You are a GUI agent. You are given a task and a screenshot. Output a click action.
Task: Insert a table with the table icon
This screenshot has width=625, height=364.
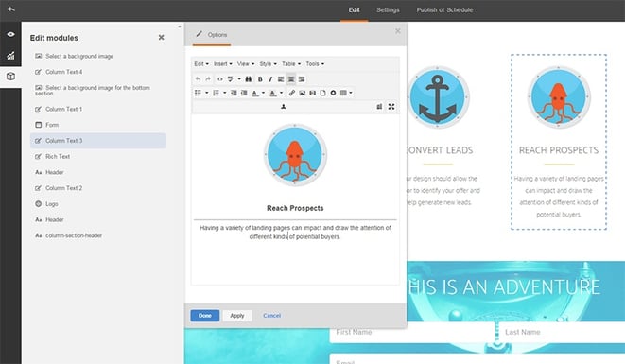coord(343,93)
